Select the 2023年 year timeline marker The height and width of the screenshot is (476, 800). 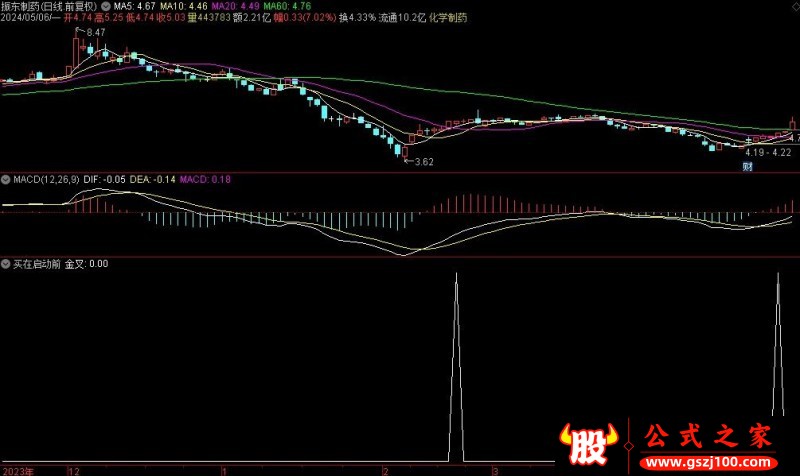click(17, 469)
